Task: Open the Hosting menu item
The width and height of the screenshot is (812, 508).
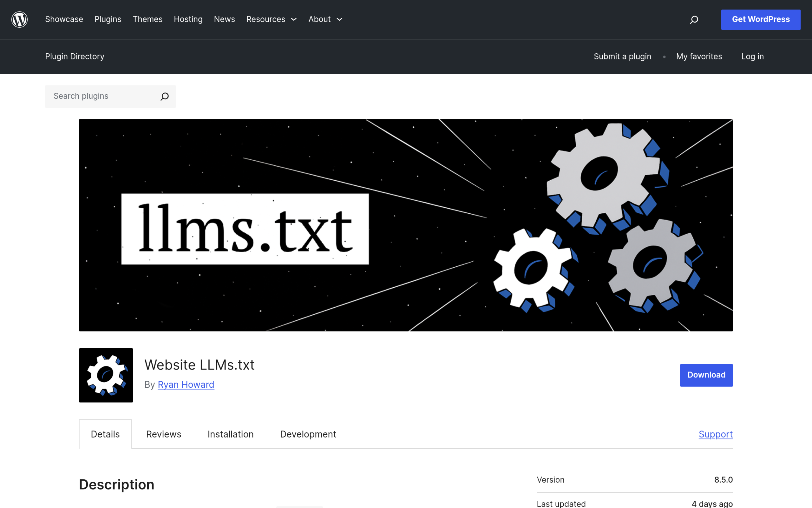Action: 188,19
